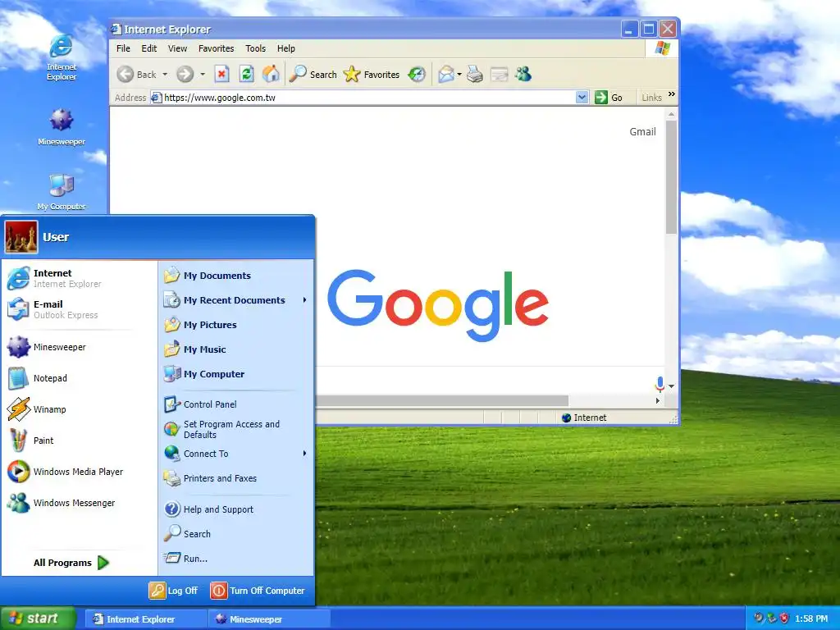Click the horizontal scroll right arrow
Viewport: 840px width, 630px height.
[x=658, y=400]
